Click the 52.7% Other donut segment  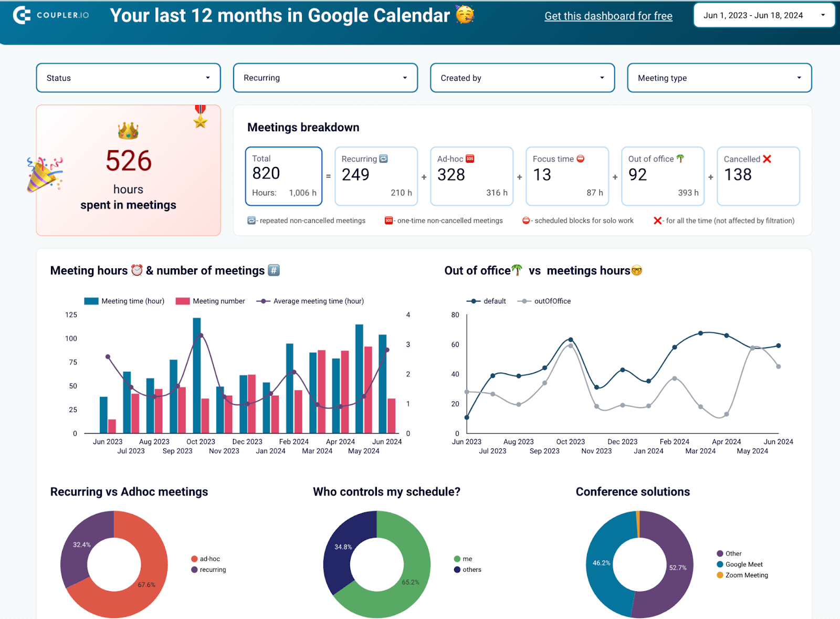click(x=678, y=568)
